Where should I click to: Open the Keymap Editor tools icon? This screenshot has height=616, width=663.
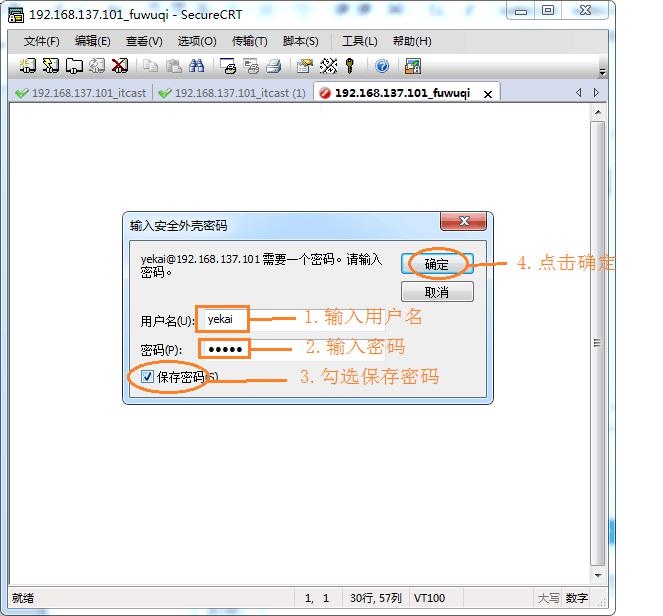tap(328, 66)
